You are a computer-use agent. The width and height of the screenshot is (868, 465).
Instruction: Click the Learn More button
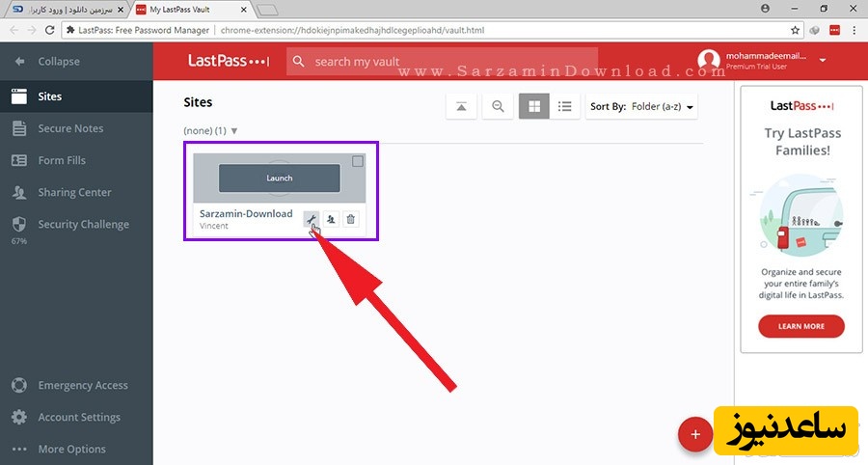click(800, 326)
